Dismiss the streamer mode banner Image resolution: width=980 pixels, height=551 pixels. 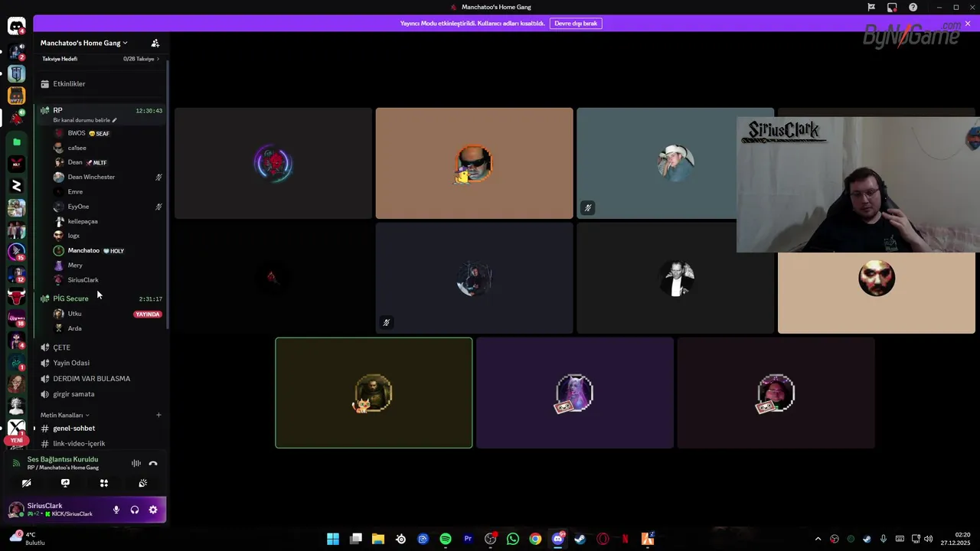point(968,24)
